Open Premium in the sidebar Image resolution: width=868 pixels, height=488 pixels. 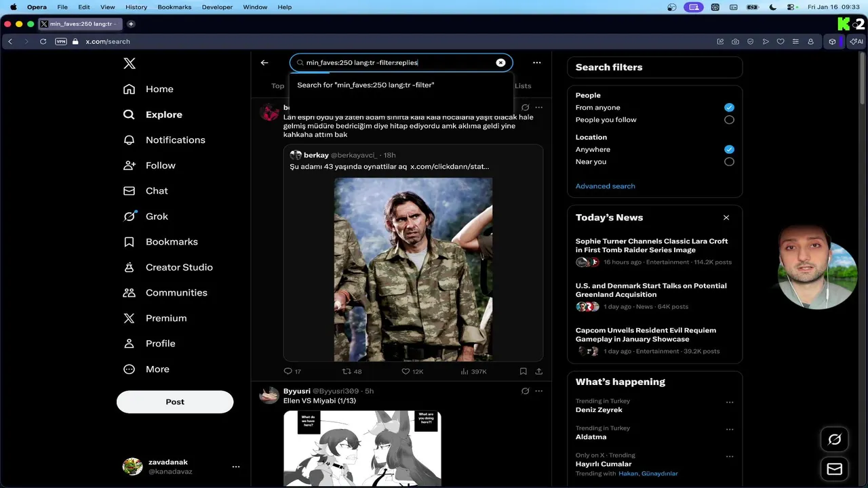click(155, 318)
